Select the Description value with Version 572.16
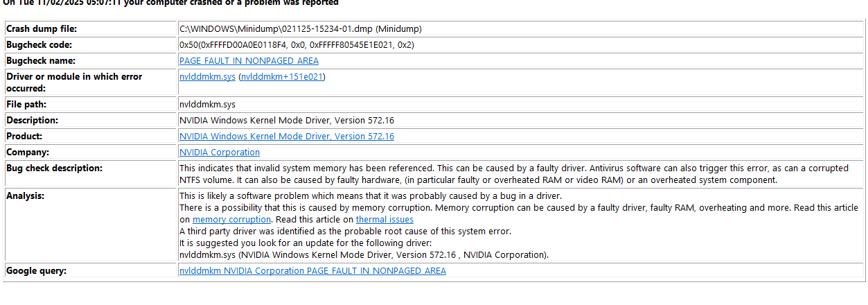Viewport: 868px width, 305px height. click(x=287, y=121)
